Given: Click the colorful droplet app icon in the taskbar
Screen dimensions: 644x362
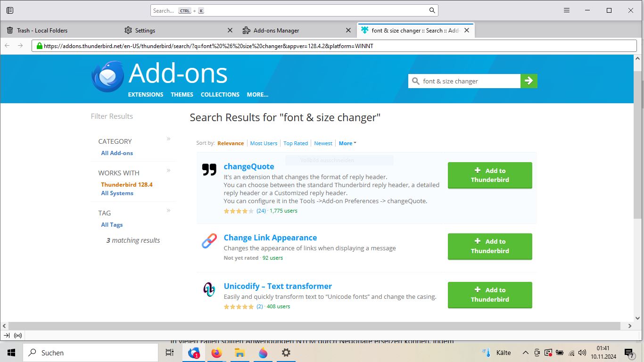Looking at the screenshot, I should click(x=263, y=353).
